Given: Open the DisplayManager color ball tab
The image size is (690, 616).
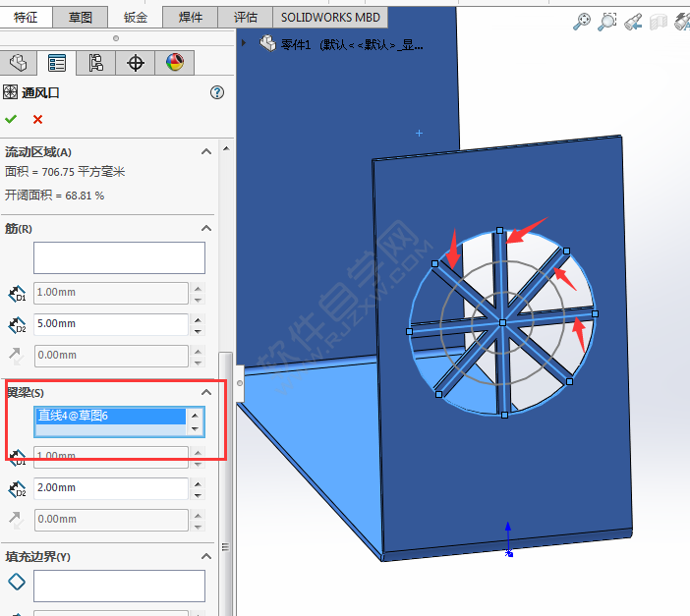Looking at the screenshot, I should click(175, 63).
